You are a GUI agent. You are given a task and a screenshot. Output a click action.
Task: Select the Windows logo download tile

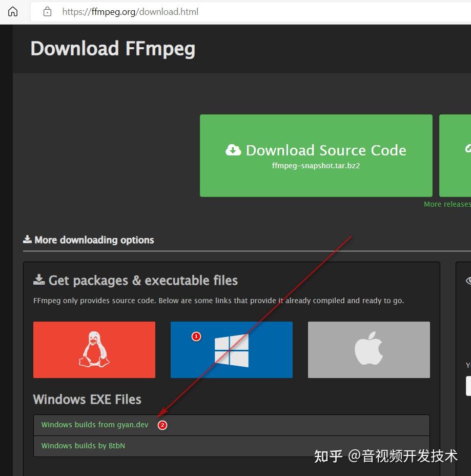(x=231, y=349)
